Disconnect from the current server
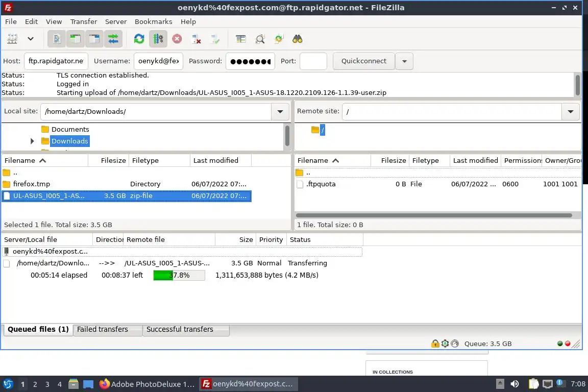This screenshot has height=392, width=588. pos(196,39)
